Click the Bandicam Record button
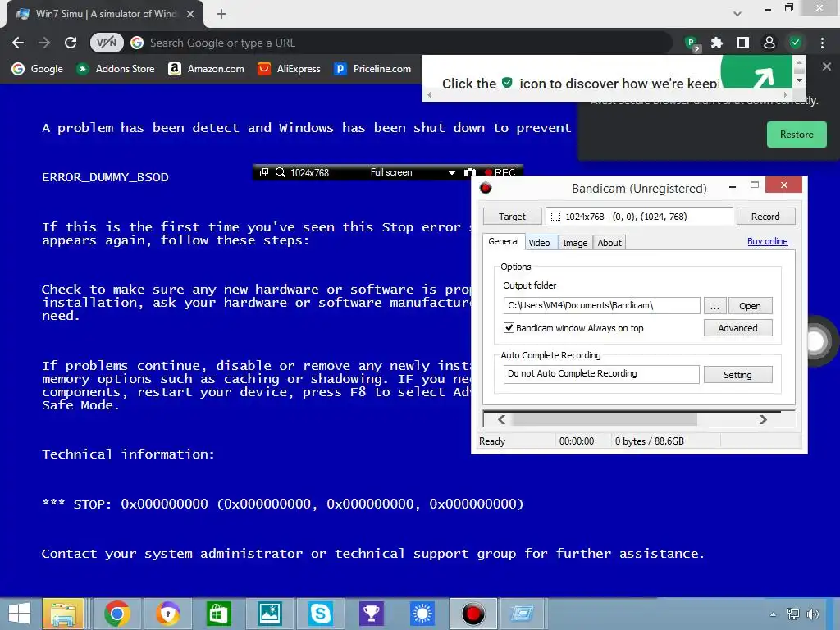The width and height of the screenshot is (840, 630). click(765, 217)
